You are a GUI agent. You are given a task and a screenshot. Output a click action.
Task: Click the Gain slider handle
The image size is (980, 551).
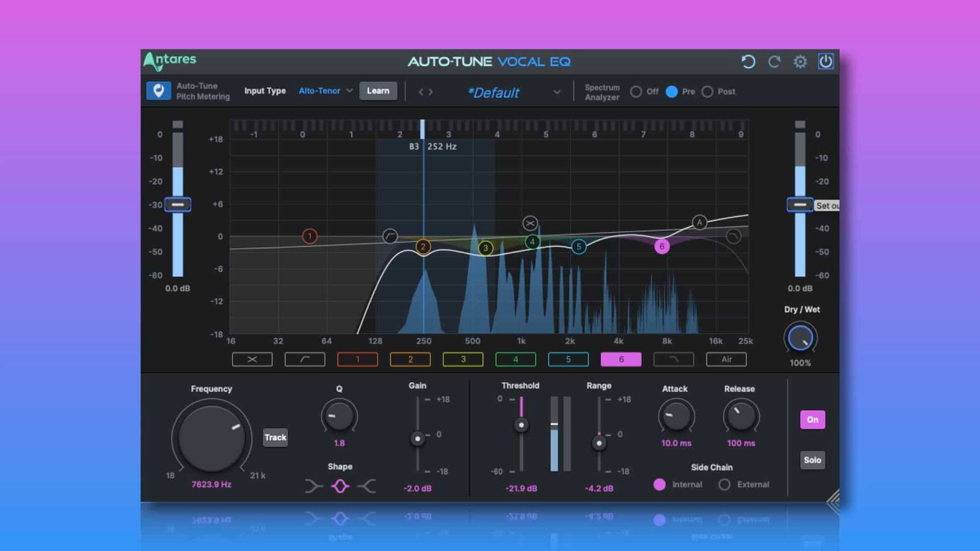(x=418, y=438)
